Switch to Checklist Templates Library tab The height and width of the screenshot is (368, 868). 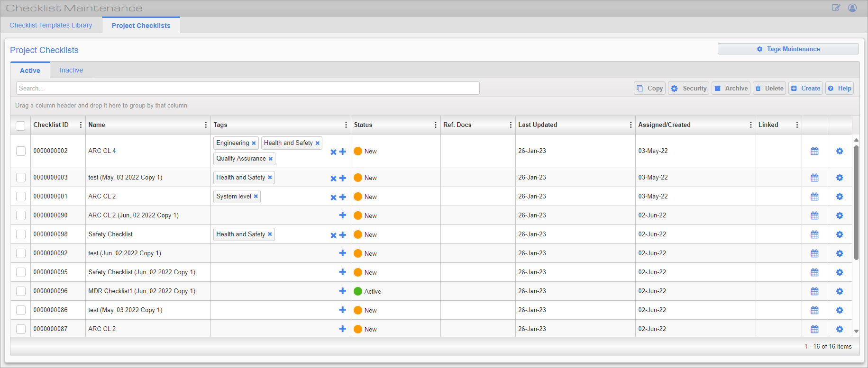click(51, 25)
